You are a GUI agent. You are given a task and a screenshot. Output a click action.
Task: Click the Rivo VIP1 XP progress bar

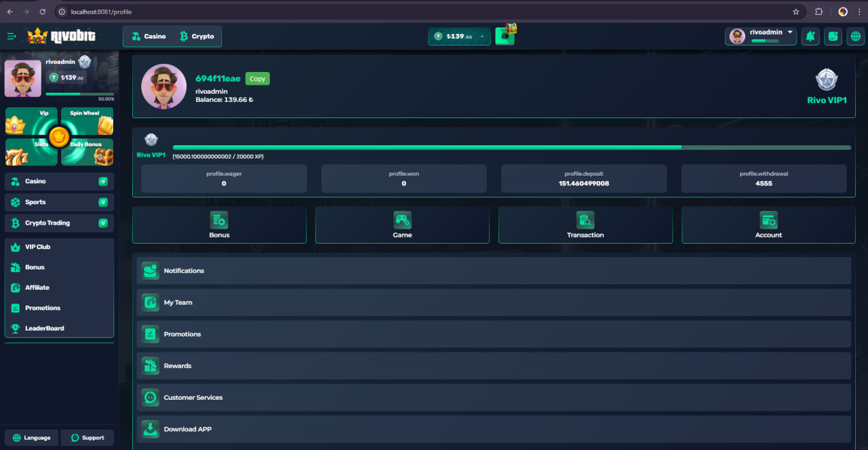[x=511, y=147]
